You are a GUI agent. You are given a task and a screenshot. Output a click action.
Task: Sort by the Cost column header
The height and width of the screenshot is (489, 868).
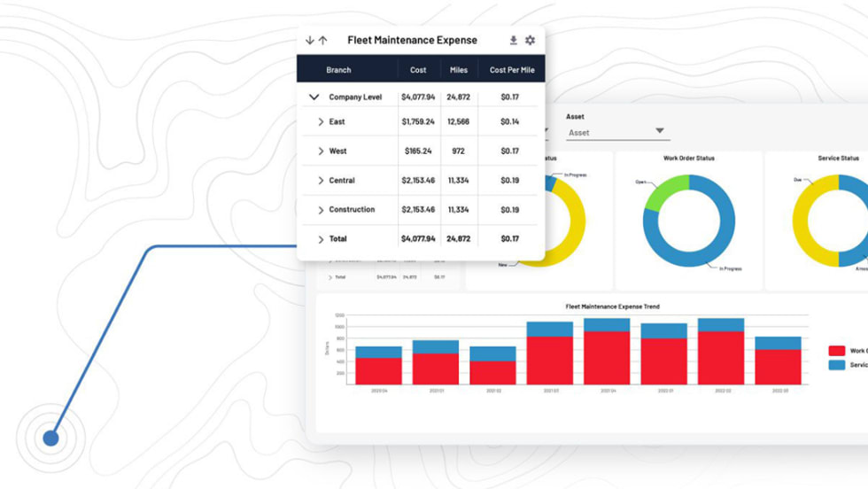point(418,70)
